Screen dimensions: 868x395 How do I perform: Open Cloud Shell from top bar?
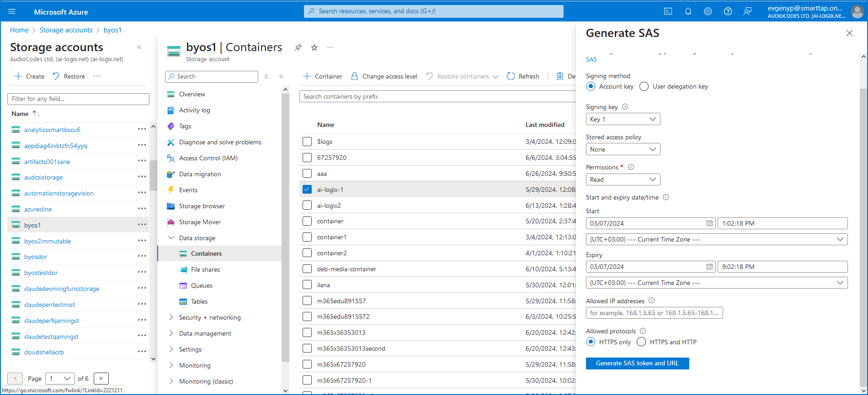point(668,11)
